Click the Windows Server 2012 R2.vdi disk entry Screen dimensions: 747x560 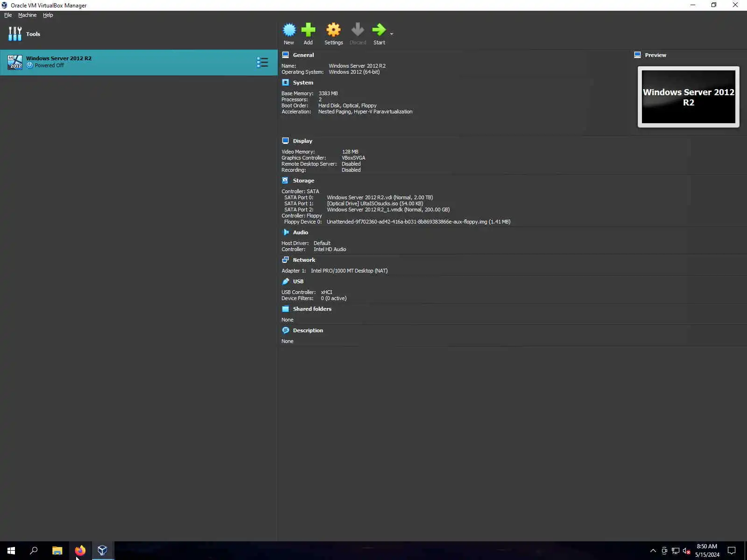(x=380, y=197)
